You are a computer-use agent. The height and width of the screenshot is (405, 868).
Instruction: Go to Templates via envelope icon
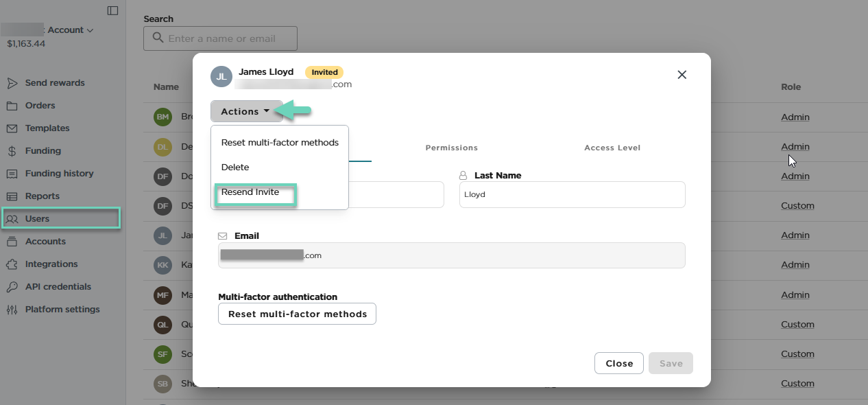tap(12, 128)
